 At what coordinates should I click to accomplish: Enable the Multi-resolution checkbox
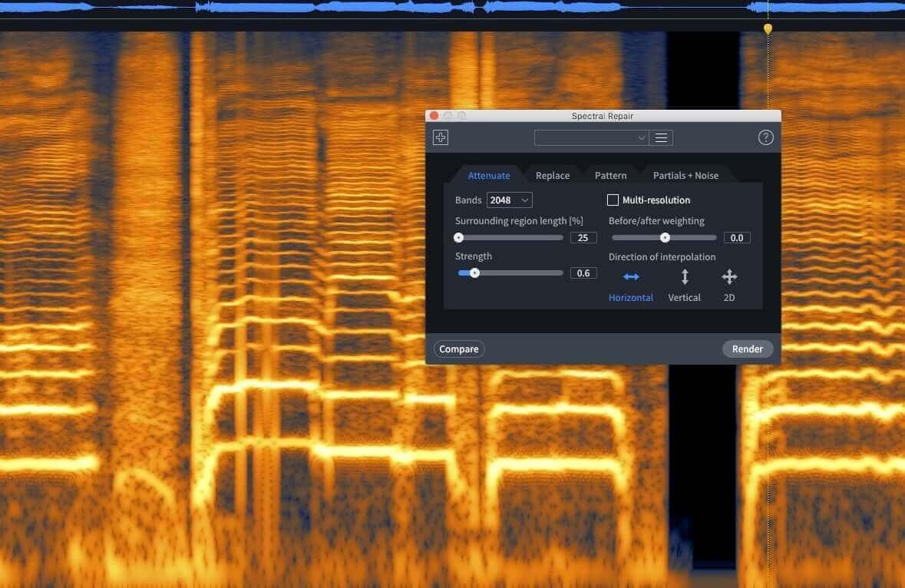[x=613, y=200]
